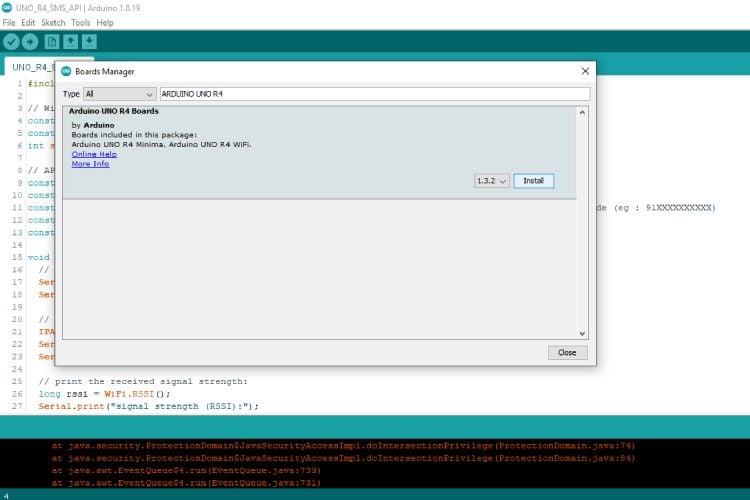This screenshot has width=750, height=500.
Task: Click line number 15 in the gutter
Action: click(17, 257)
